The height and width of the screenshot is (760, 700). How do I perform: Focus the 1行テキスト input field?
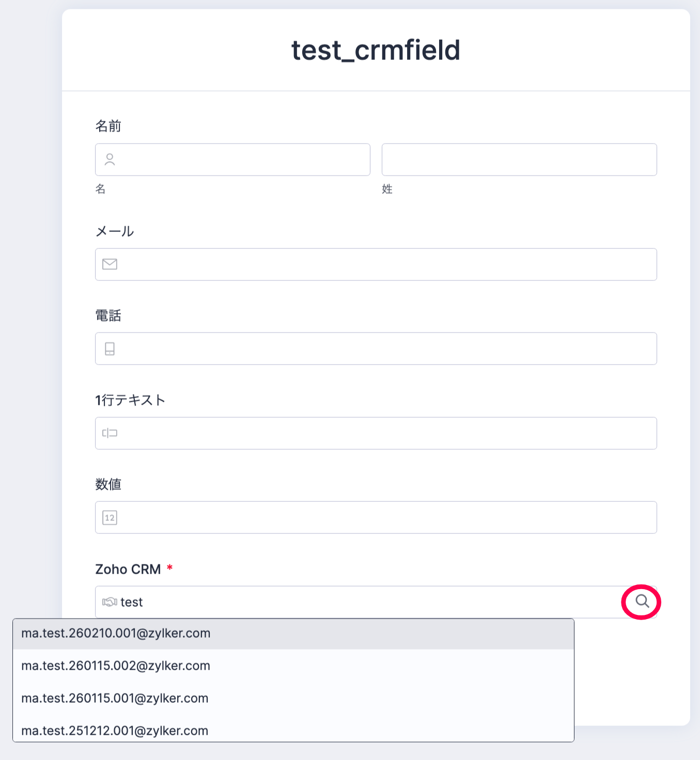(382, 433)
